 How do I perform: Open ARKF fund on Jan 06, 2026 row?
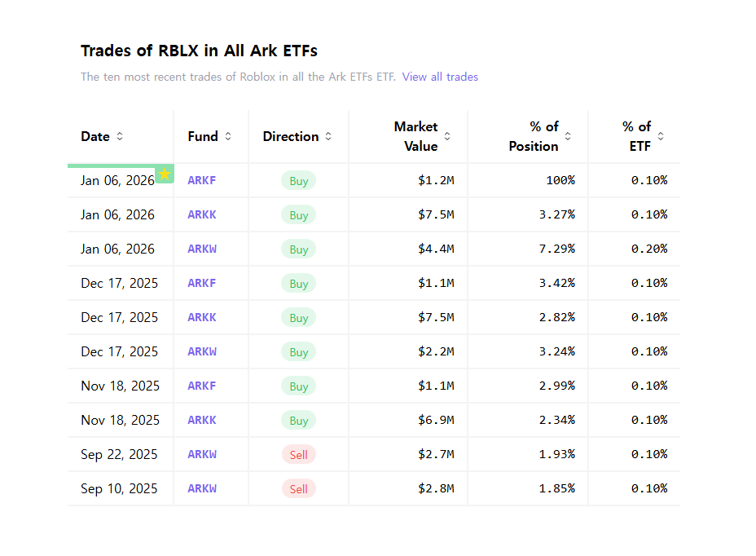[202, 180]
